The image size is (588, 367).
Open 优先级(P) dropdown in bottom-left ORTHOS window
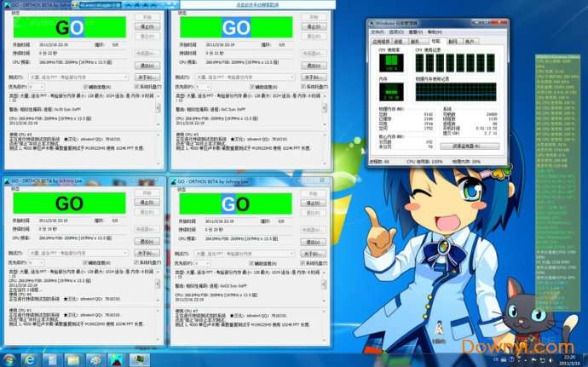click(x=36, y=263)
